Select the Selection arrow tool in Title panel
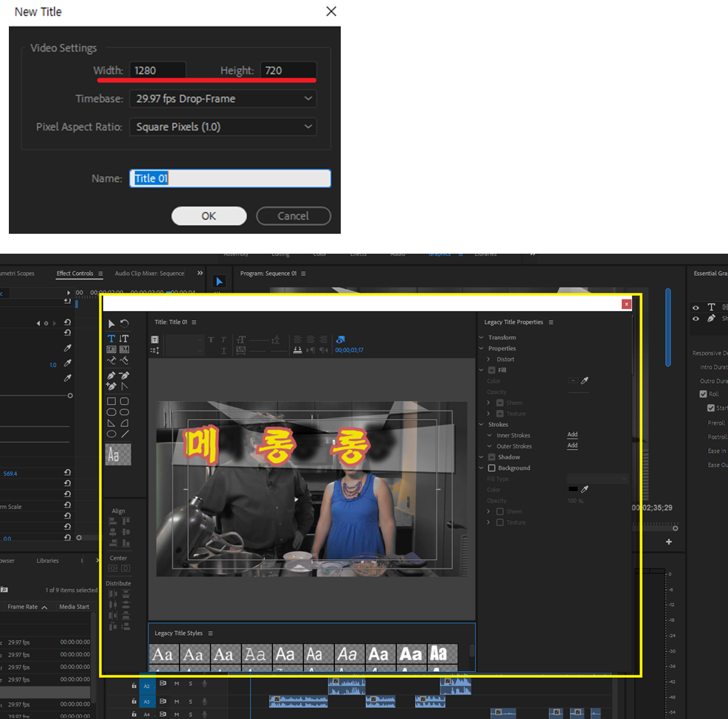728x719 pixels. [111, 324]
